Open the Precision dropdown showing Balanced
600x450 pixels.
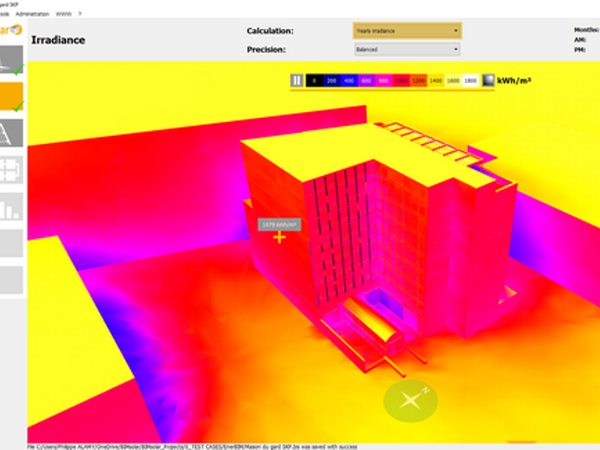pos(406,48)
